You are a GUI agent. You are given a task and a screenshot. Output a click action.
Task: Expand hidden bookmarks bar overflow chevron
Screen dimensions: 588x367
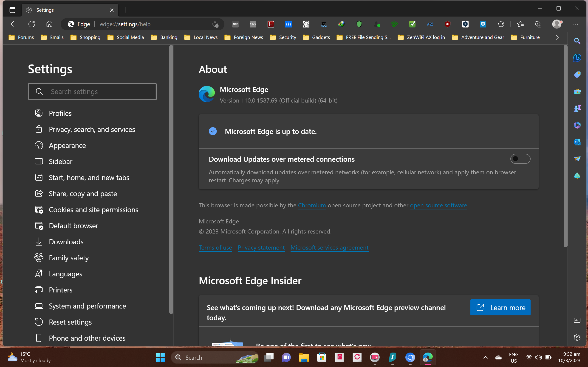pyautogui.click(x=557, y=37)
